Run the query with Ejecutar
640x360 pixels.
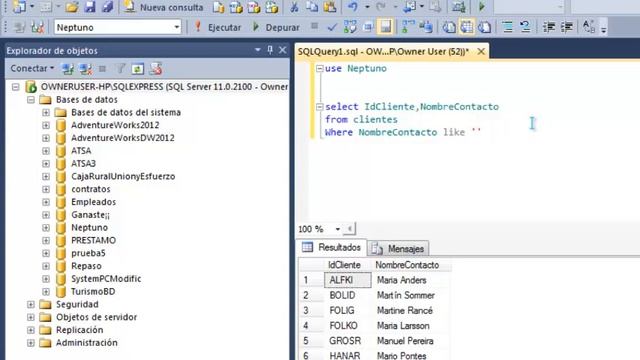(x=218, y=27)
